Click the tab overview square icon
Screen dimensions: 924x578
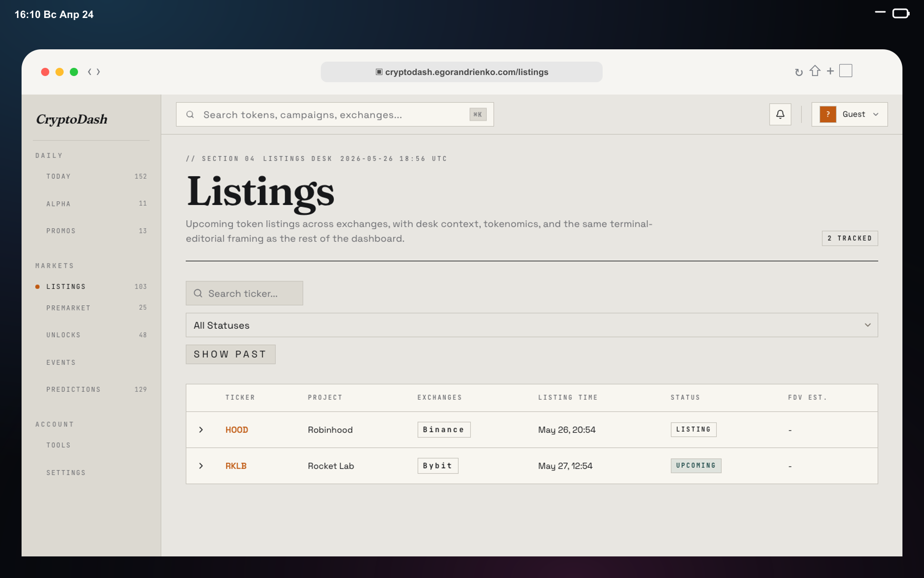[x=845, y=70]
